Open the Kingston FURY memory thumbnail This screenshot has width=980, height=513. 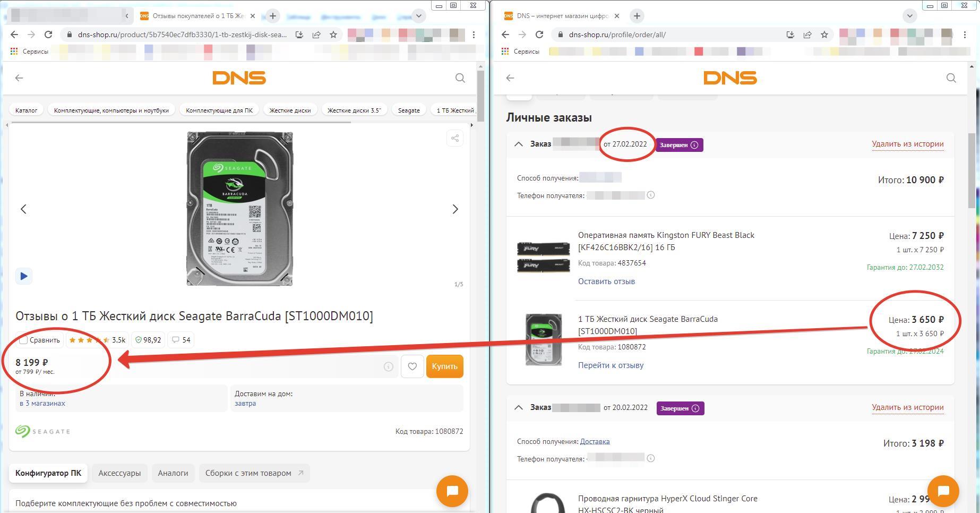544,257
